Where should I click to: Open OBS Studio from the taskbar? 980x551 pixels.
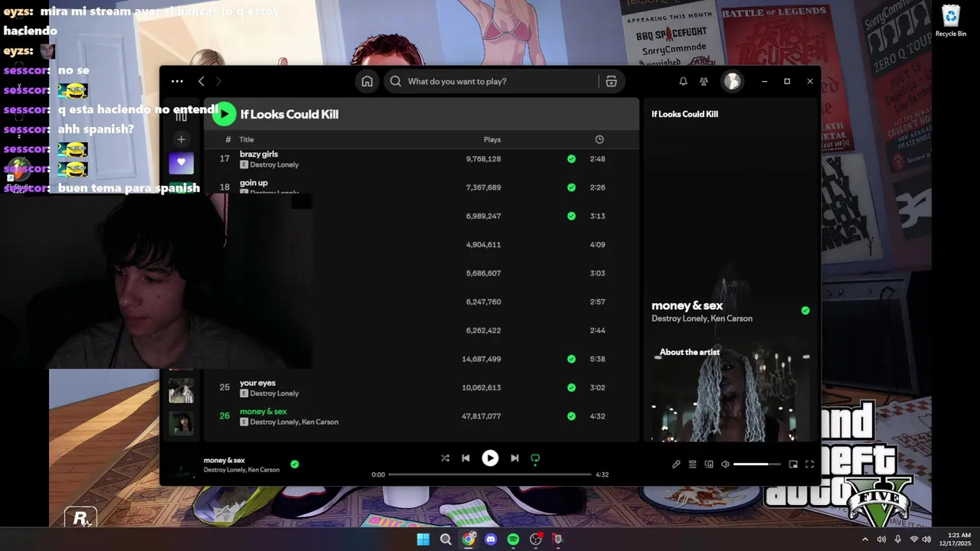[x=536, y=540]
